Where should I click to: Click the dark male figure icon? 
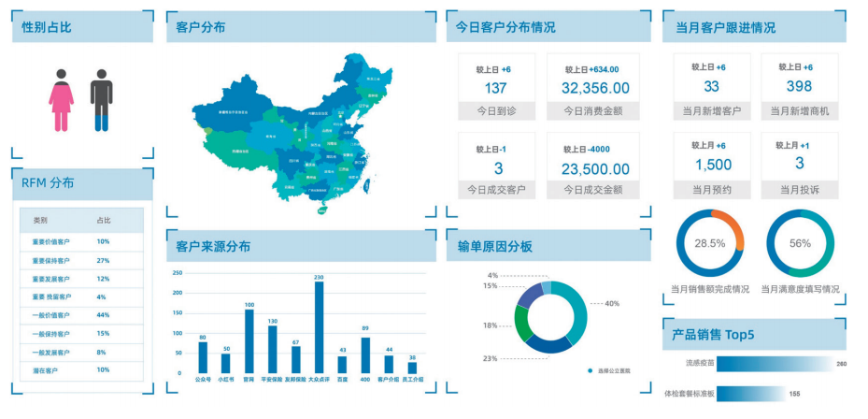[101, 99]
